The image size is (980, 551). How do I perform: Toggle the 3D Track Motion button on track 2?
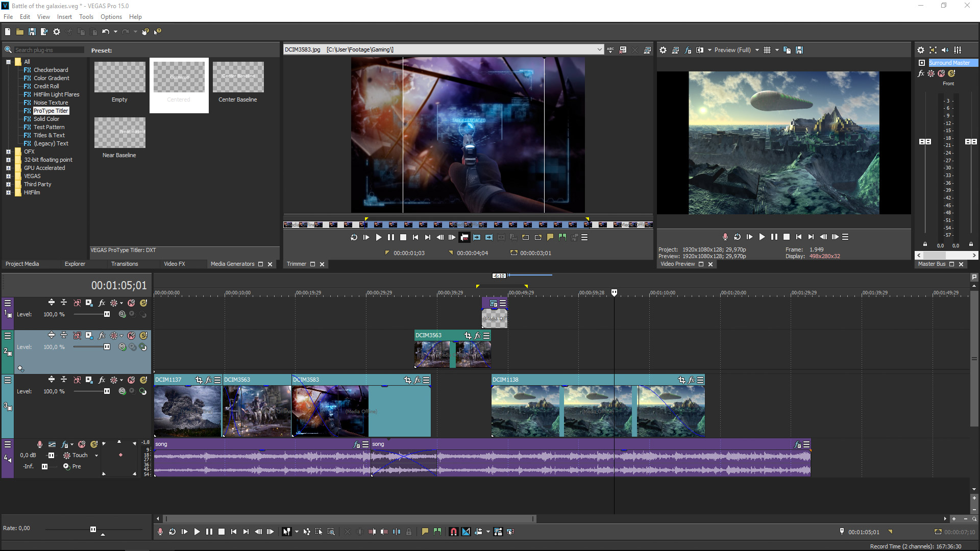[x=122, y=346]
